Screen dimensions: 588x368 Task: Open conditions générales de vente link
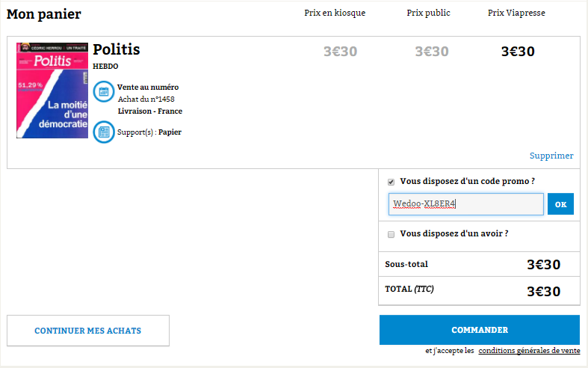pos(529,350)
